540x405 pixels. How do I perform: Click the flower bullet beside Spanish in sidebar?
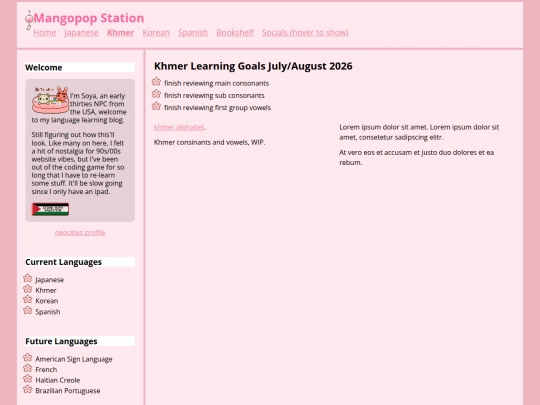tap(28, 310)
